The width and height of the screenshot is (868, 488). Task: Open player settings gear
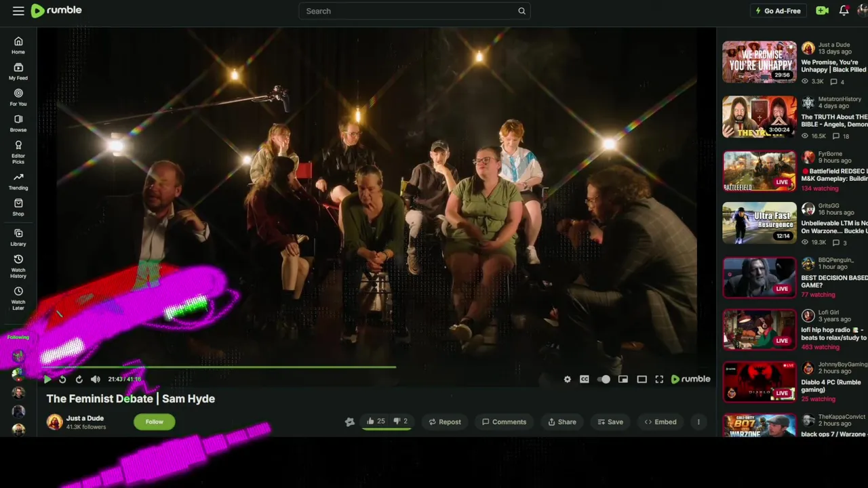tap(568, 380)
